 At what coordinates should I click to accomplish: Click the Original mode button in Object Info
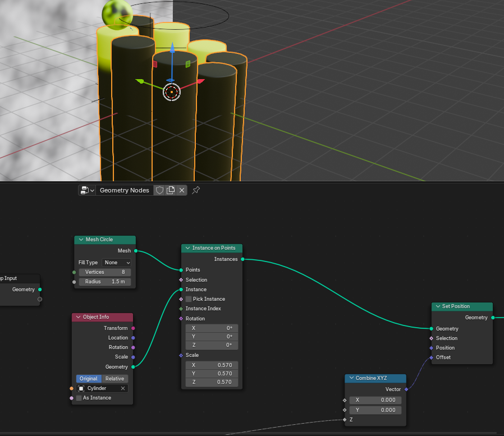88,378
